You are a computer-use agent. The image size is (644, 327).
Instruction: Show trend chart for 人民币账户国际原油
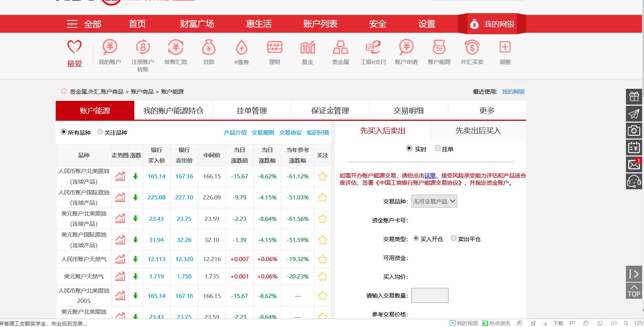click(x=120, y=197)
